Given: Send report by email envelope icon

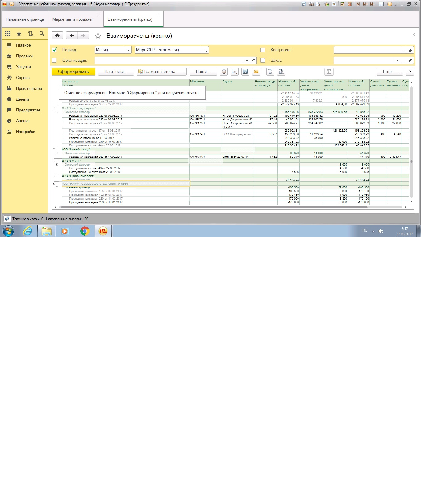Looking at the screenshot, I should (256, 72).
